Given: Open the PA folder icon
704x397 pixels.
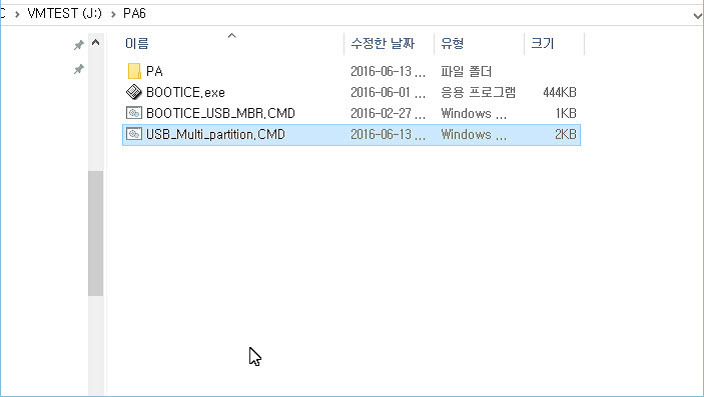Looking at the screenshot, I should click(x=134, y=71).
